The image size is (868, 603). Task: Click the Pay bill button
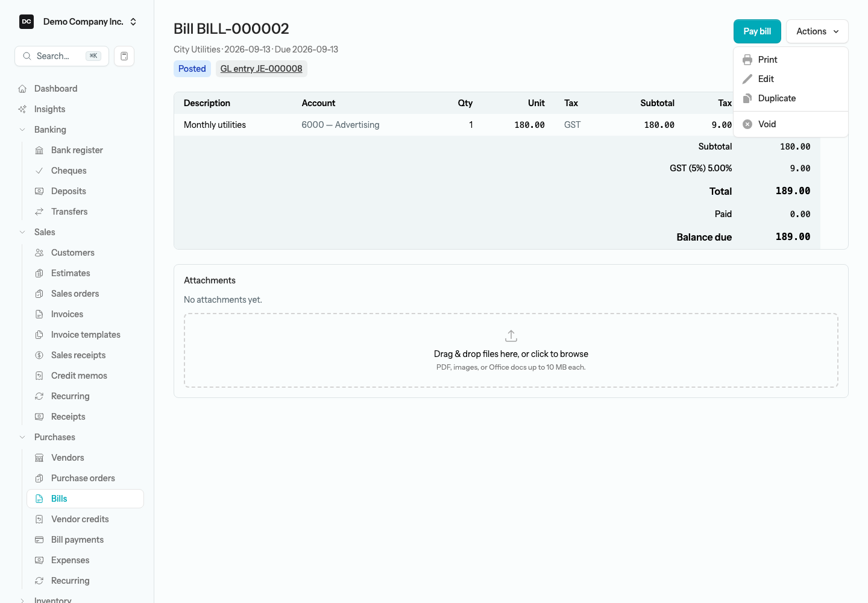point(757,31)
